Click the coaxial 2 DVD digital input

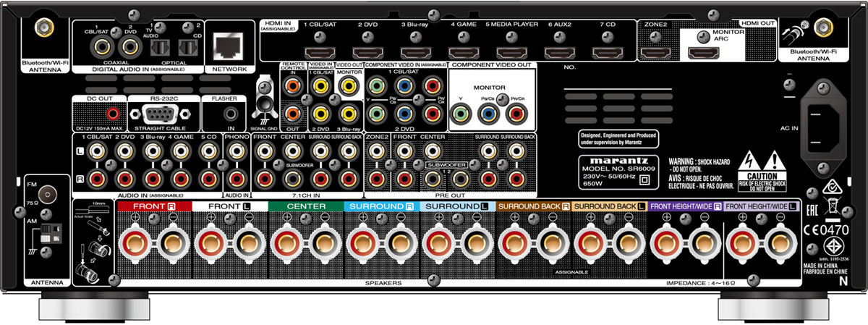pos(129,48)
